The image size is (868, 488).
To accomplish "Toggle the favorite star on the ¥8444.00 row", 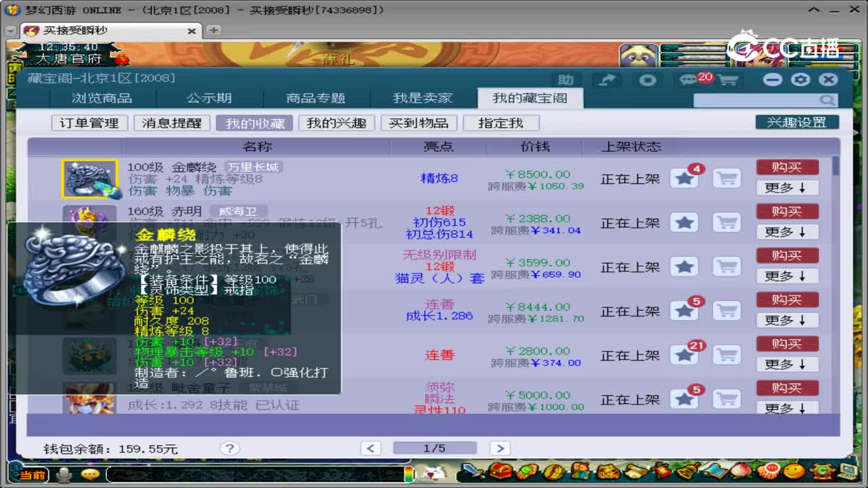I will tap(685, 311).
